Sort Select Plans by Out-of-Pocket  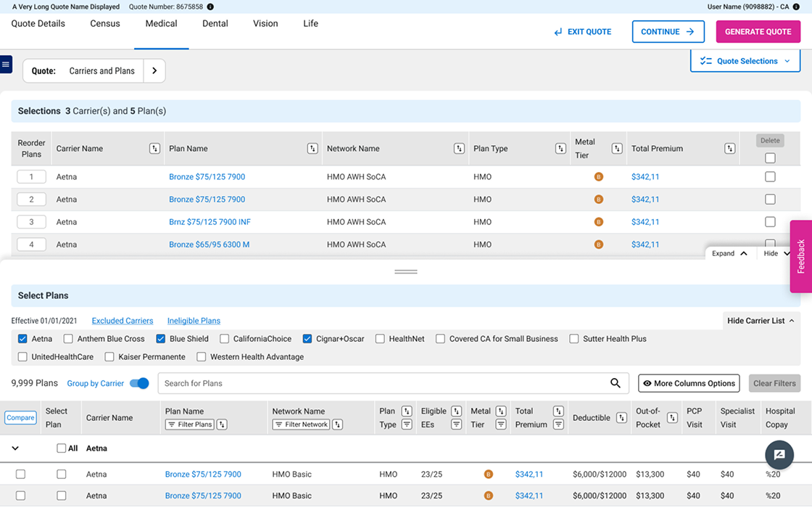672,418
